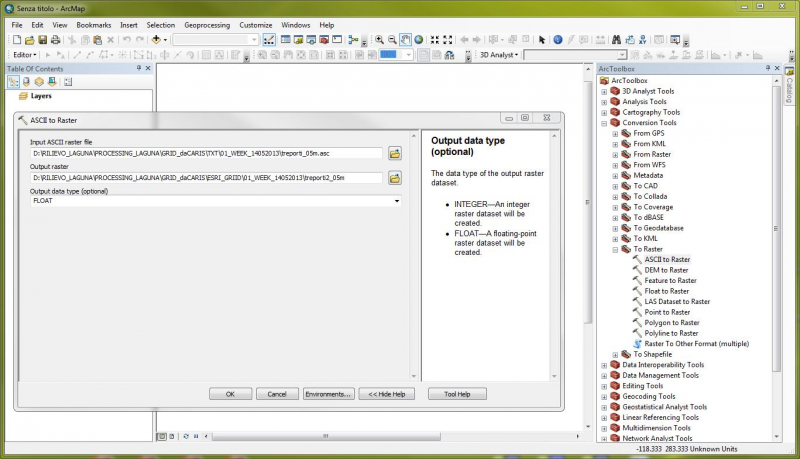Open Table Of Contents Options icon
Image resolution: width=800 pixels, height=459 pixels.
click(x=68, y=82)
